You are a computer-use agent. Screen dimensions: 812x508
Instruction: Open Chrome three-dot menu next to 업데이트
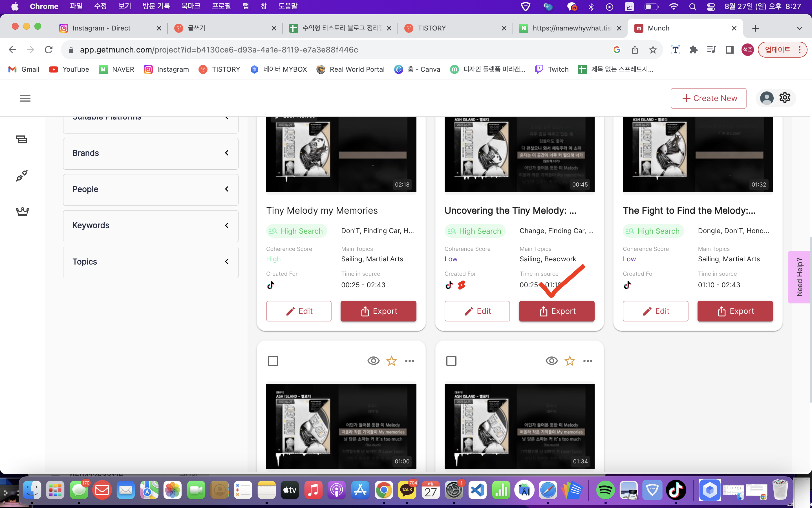pyautogui.click(x=800, y=50)
